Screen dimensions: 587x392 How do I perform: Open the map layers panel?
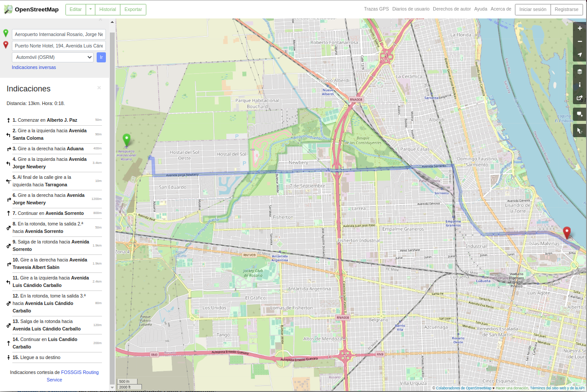tap(580, 72)
